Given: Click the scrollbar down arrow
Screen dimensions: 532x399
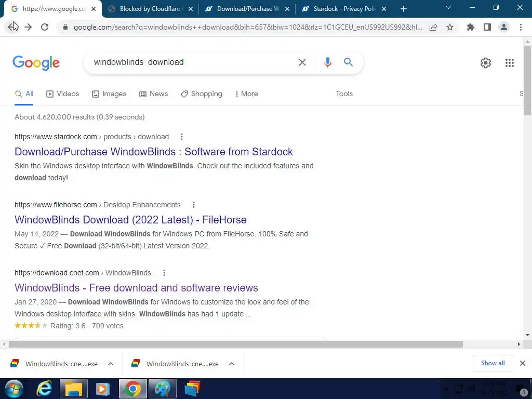Looking at the screenshot, I should point(527,335).
